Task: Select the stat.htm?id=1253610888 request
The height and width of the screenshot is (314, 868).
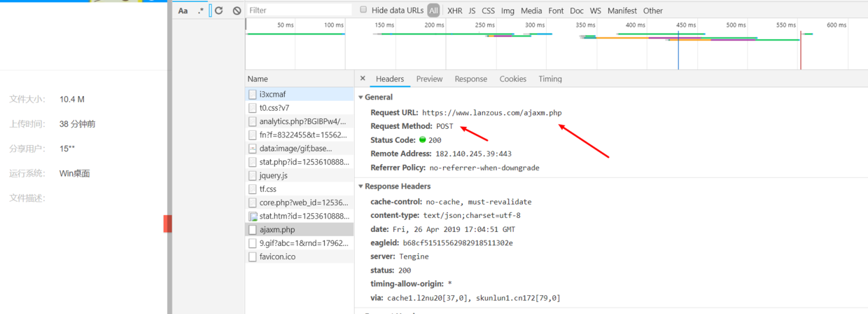Action: [300, 216]
